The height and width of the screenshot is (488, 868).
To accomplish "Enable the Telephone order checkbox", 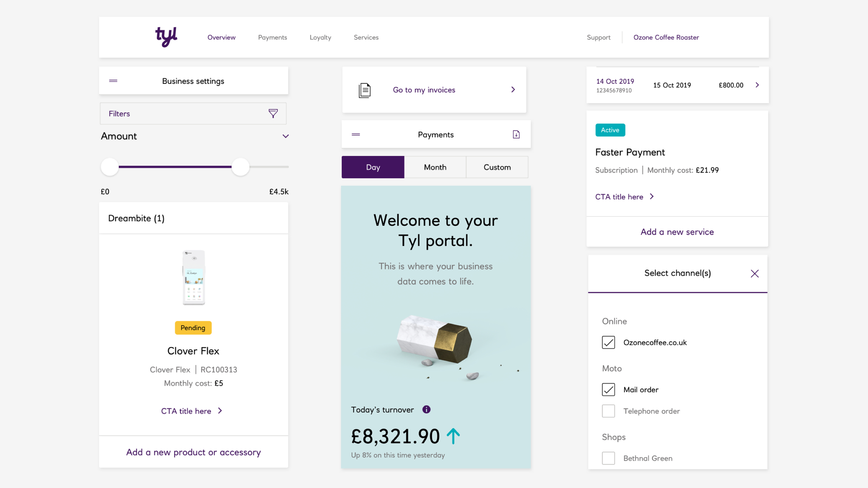I will point(608,411).
